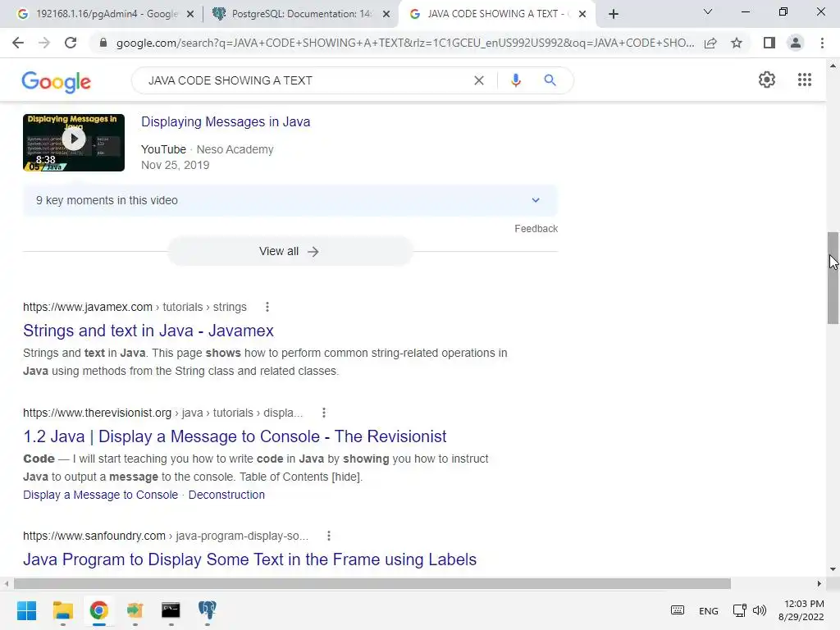Play the Neso Academy video thumbnail
This screenshot has width=840, height=630.
74,143
